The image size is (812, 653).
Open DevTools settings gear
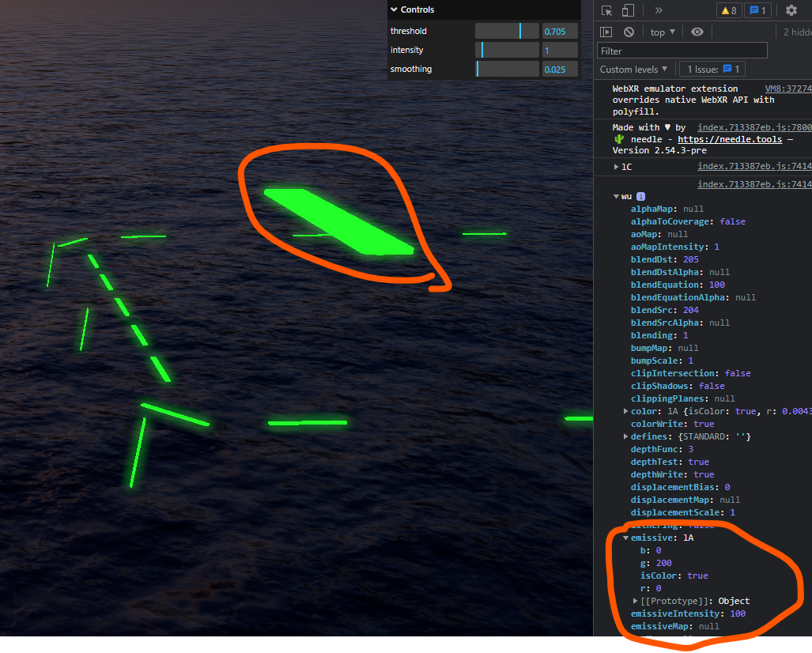tap(791, 10)
